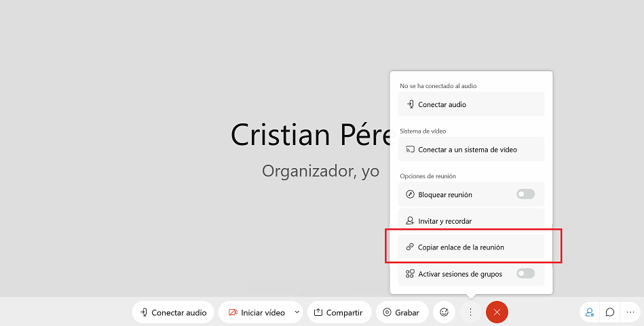Click the panel options ellipsis at far right
This screenshot has height=326, width=644.
pos(630,312)
